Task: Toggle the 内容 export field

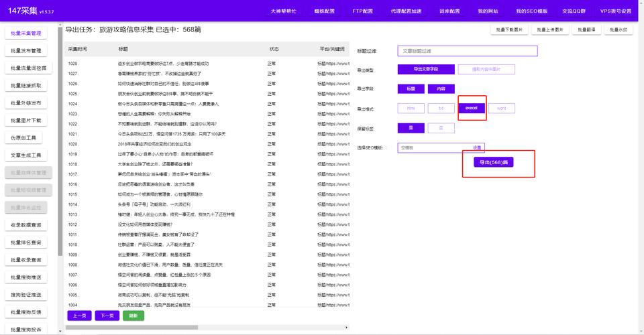Action: (441, 88)
